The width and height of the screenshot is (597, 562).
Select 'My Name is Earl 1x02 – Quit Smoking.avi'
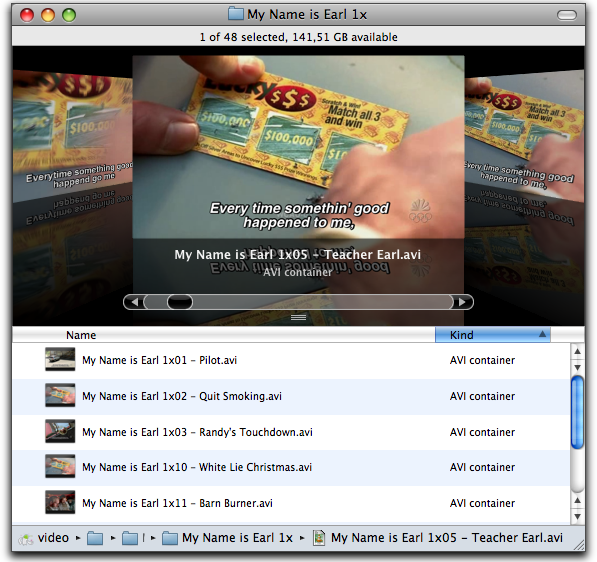pyautogui.click(x=182, y=396)
